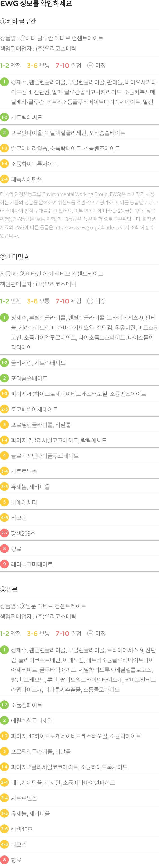This screenshot has height=868, width=159.
Task: Click the 7-10 위험 legend under 비타민 A
Action: coord(68,301)
